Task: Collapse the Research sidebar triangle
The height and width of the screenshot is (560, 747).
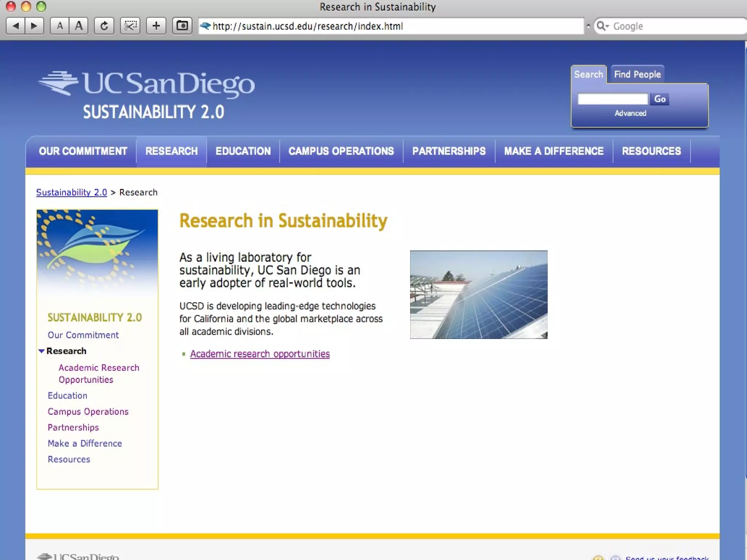Action: pyautogui.click(x=41, y=351)
